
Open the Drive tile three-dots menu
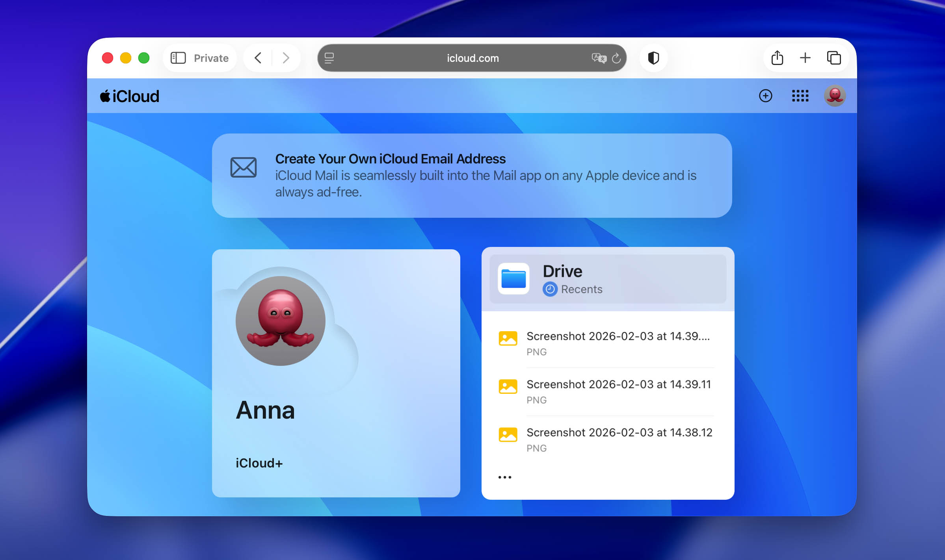505,477
